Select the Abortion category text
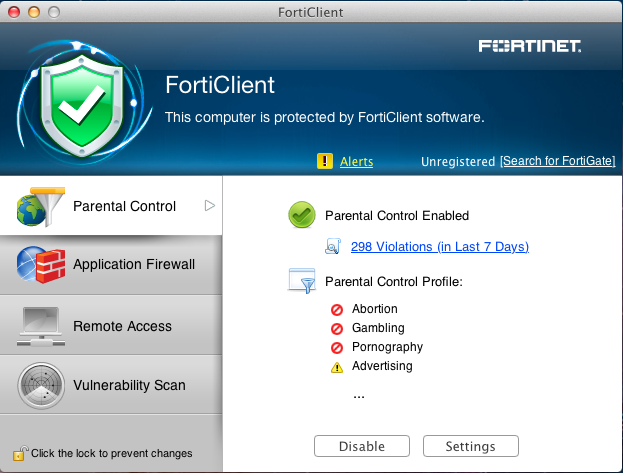 375,309
